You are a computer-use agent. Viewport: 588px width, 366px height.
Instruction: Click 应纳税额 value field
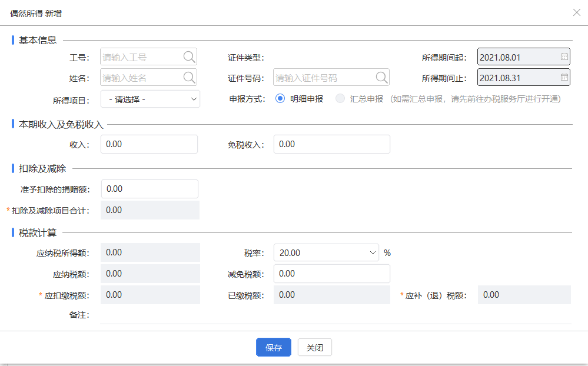(150, 274)
